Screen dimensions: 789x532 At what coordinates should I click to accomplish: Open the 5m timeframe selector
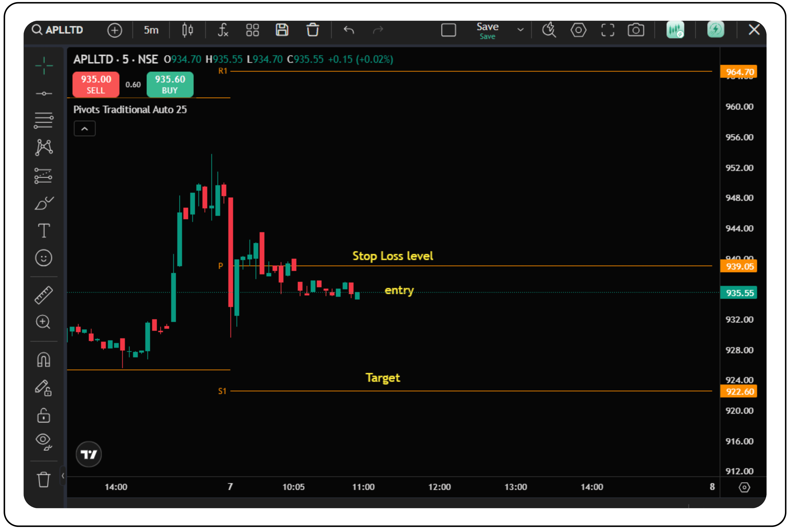(151, 30)
